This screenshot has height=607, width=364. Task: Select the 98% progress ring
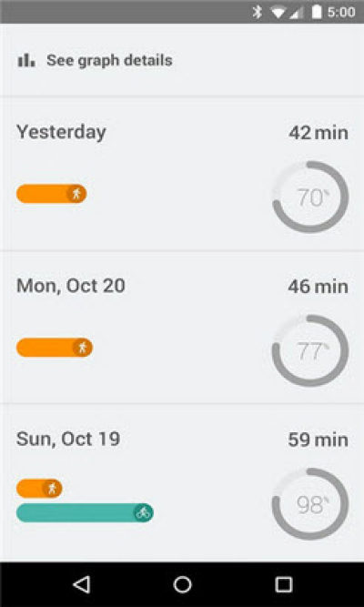tap(310, 503)
